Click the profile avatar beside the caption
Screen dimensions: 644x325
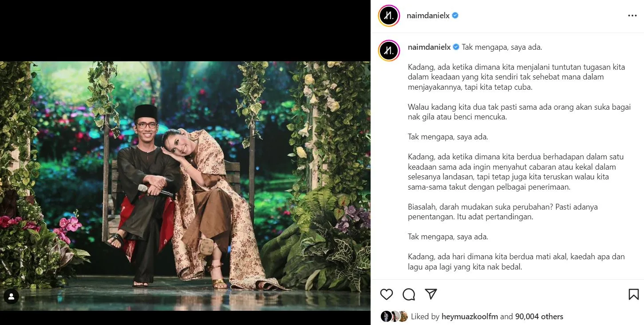click(389, 50)
